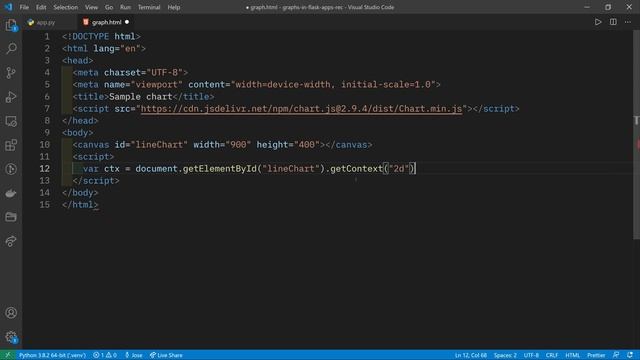Click the 'Sample chart' title text
This screenshot has height=360, width=640.
pos(140,97)
